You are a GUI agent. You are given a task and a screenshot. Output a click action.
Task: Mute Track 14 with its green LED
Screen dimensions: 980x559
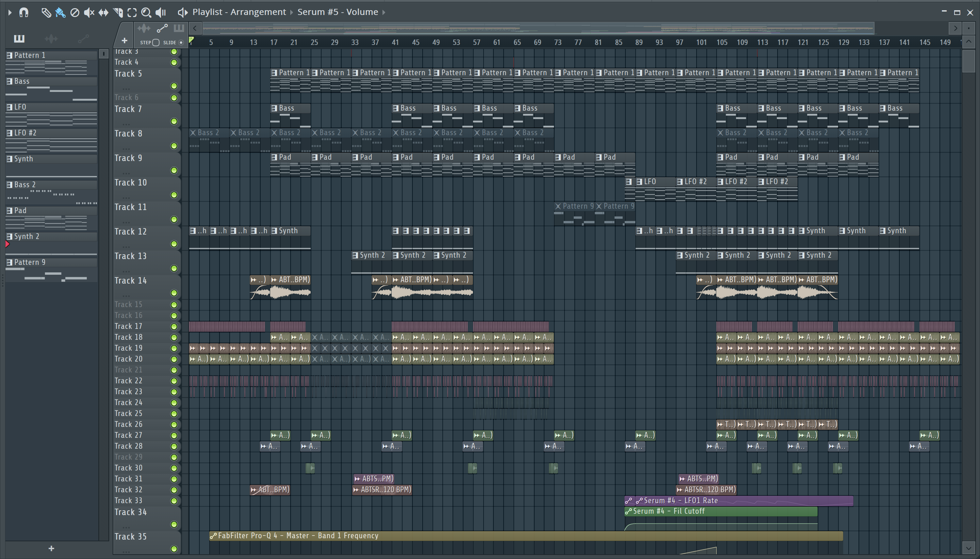click(174, 293)
